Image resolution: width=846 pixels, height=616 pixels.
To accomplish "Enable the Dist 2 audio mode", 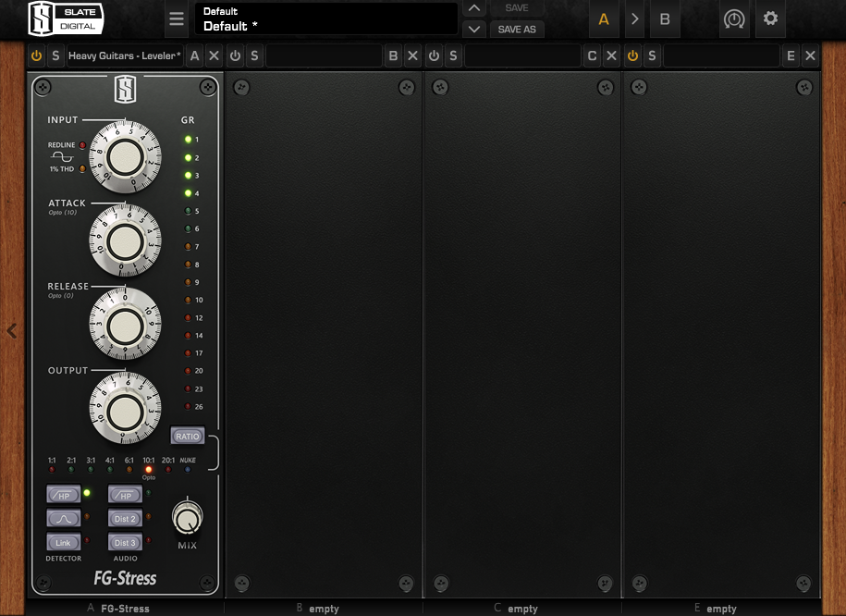I will [125, 519].
